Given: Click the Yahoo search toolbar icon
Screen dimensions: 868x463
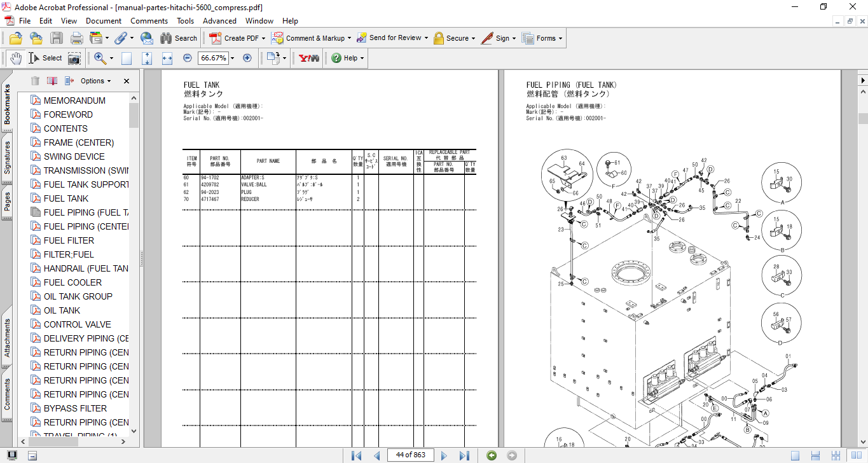Looking at the screenshot, I should pyautogui.click(x=309, y=58).
